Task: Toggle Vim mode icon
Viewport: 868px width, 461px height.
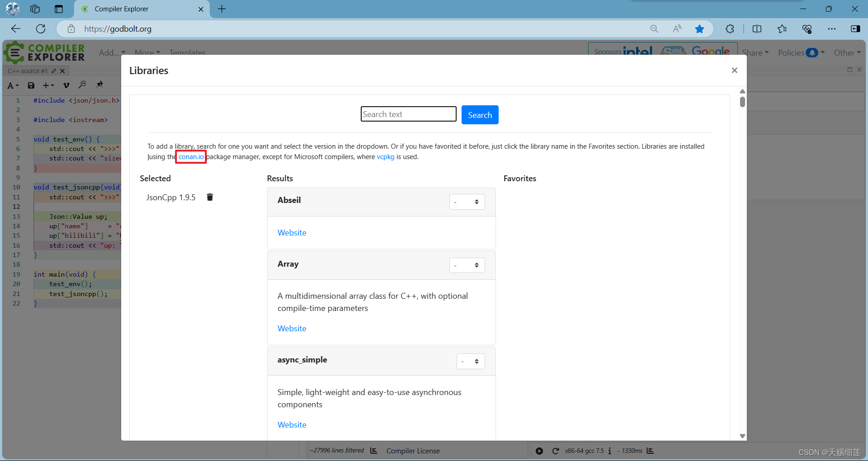Action: pos(66,85)
